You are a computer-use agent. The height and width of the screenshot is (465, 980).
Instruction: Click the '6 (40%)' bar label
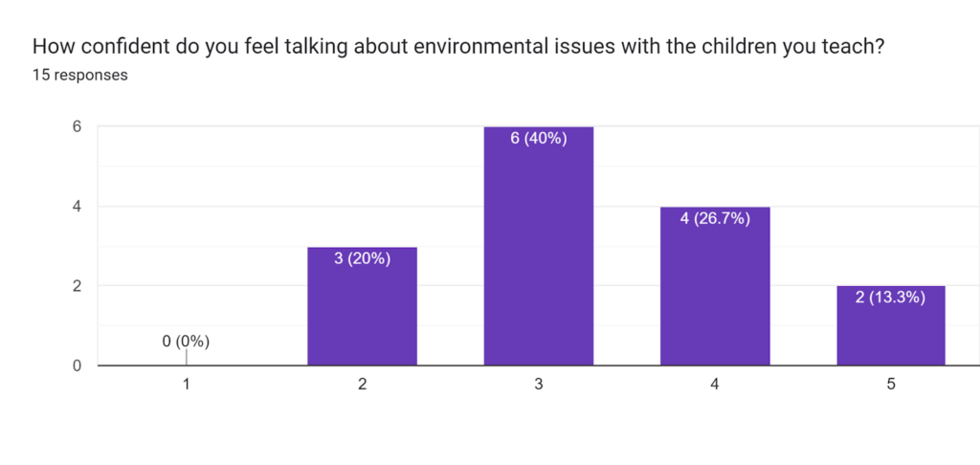539,138
